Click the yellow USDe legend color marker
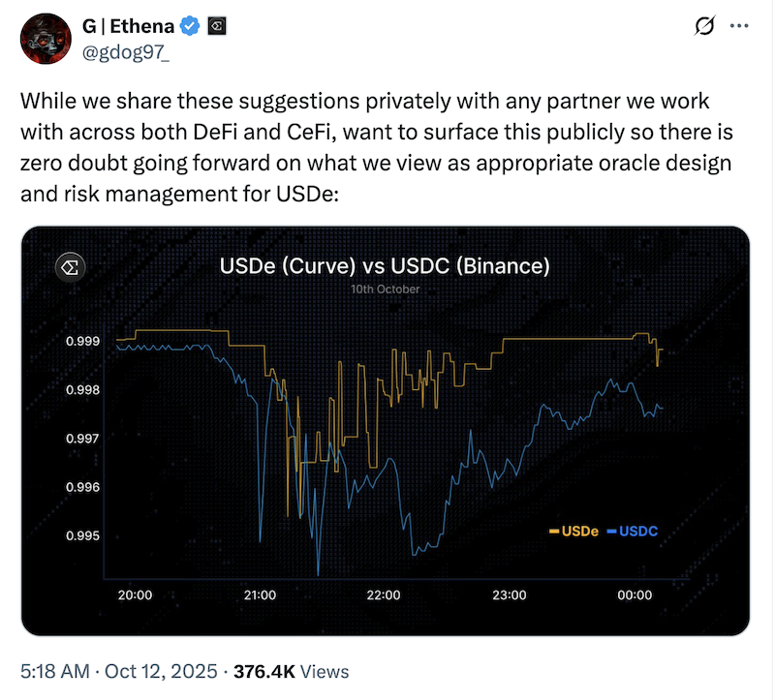 point(552,531)
